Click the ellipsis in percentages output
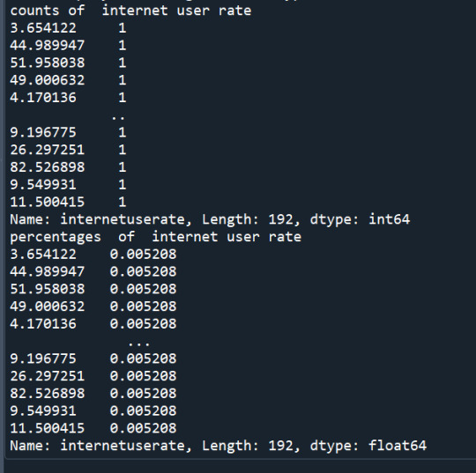This screenshot has height=473, width=476. point(138,344)
